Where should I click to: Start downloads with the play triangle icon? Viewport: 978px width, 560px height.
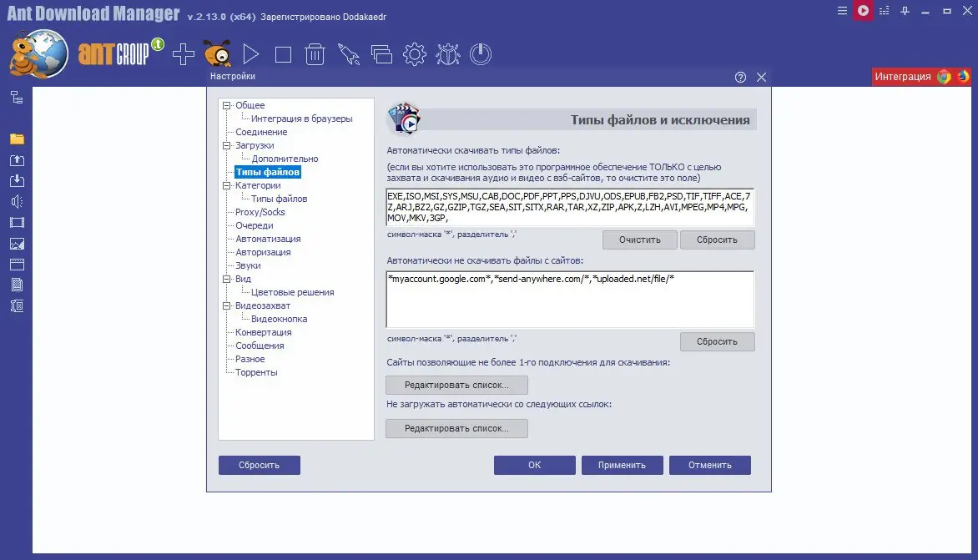pos(250,54)
